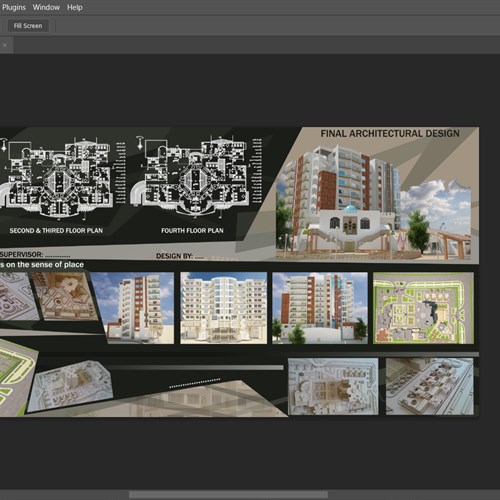Select the white front elevation render image
The image size is (500, 500).
point(224,308)
